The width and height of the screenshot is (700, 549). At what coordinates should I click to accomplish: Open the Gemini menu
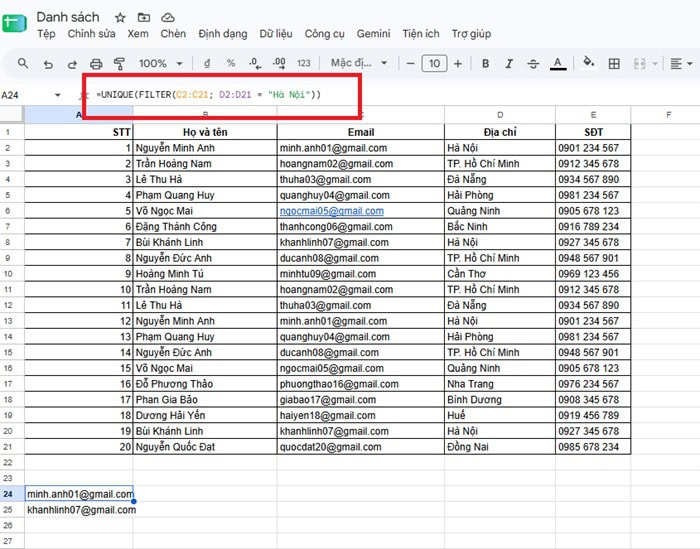tap(373, 34)
